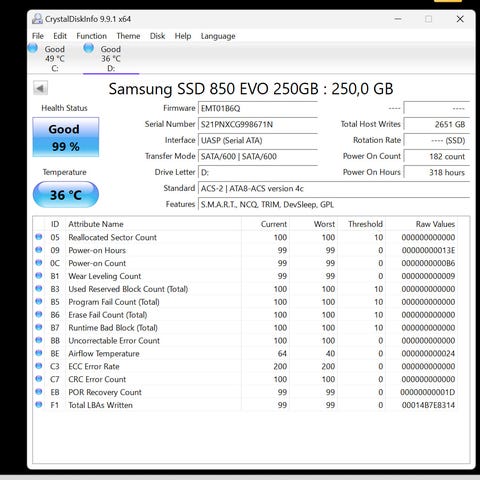Open the File menu
Screen dimensions: 480x480
pos(38,36)
